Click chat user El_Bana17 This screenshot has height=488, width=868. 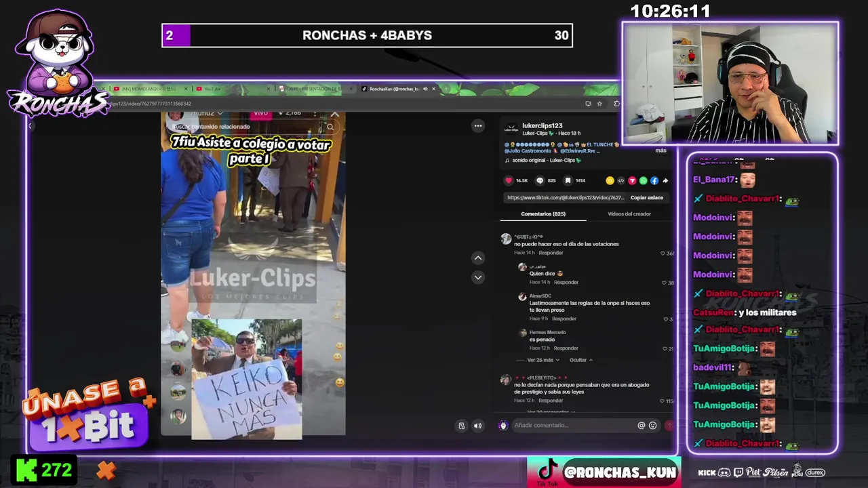714,180
